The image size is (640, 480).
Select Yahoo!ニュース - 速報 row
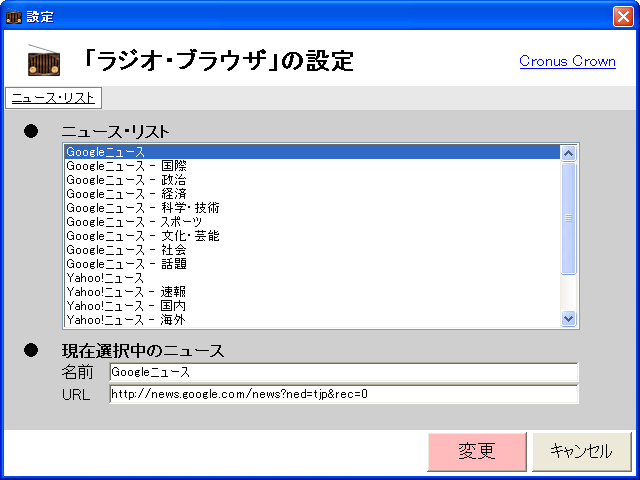313,292
